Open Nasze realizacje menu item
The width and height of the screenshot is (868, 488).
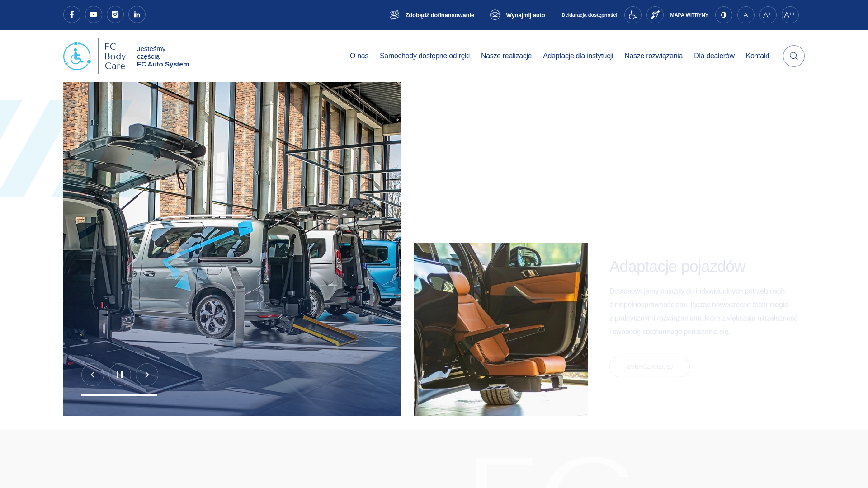(x=506, y=56)
